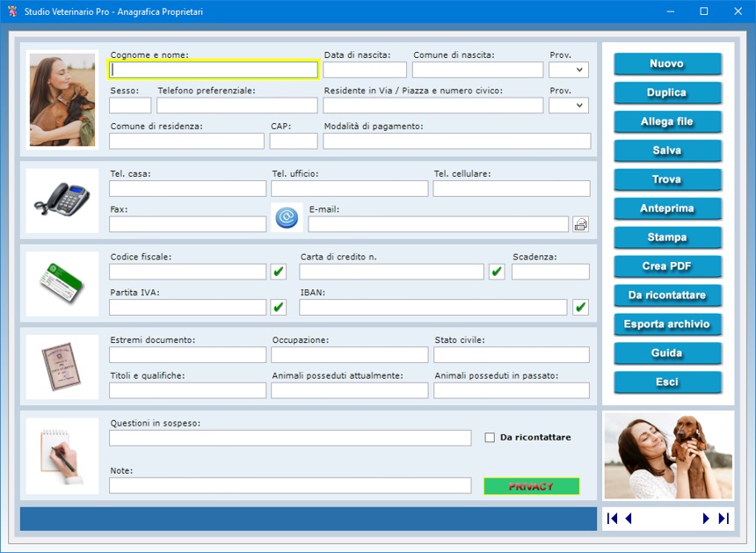756x553 pixels.
Task: Click the Animali posseduti attualmente field
Action: [x=350, y=390]
